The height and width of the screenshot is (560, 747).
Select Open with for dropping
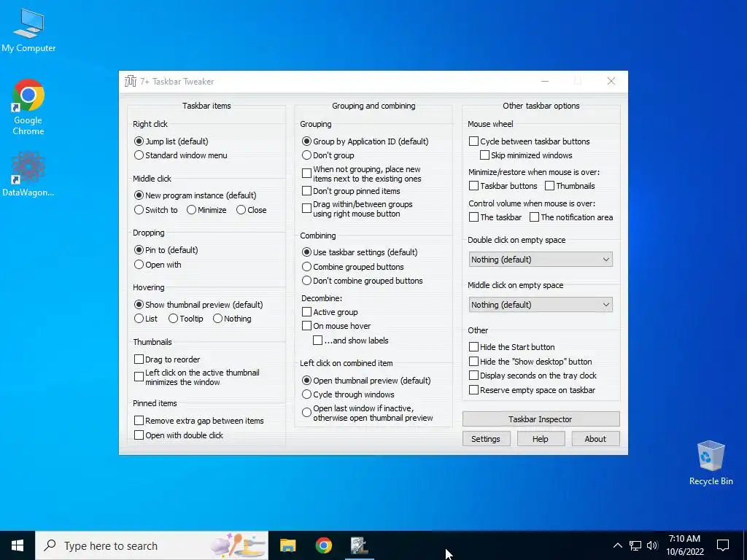158,265
